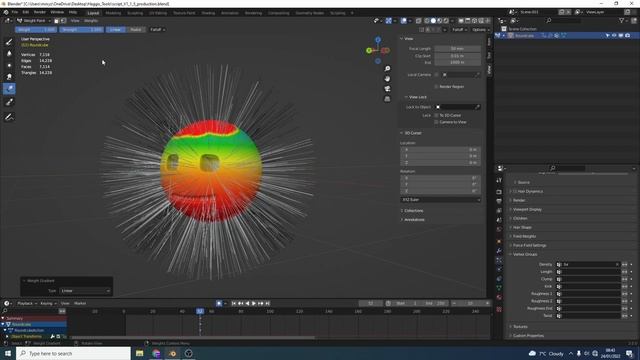Play the animation forward

coord(253,303)
